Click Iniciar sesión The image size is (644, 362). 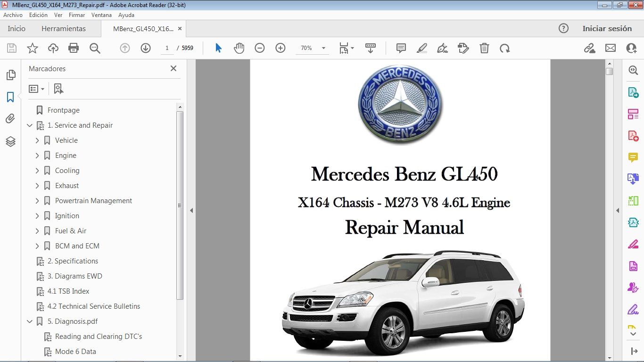pyautogui.click(x=607, y=28)
